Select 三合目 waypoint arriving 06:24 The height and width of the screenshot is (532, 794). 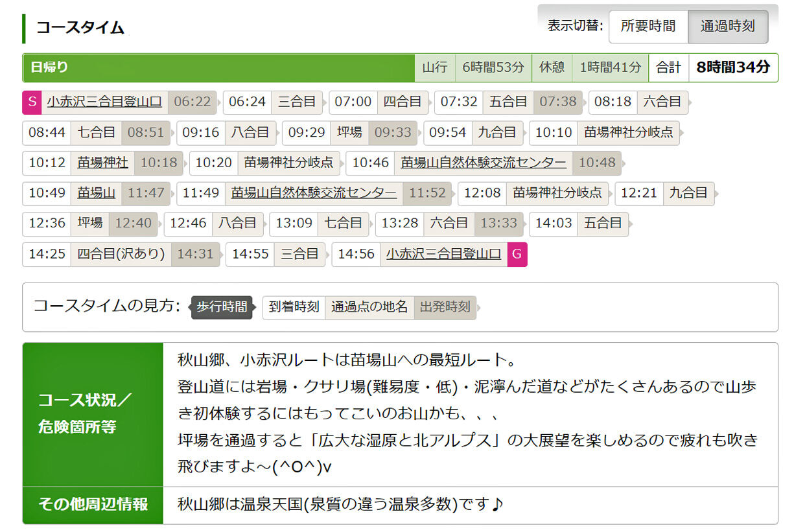click(x=297, y=102)
